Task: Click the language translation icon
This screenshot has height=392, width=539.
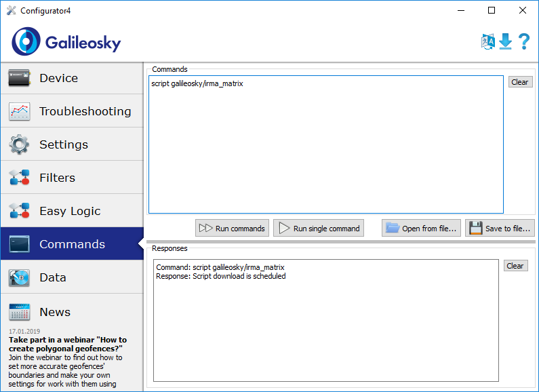Action: (487, 41)
